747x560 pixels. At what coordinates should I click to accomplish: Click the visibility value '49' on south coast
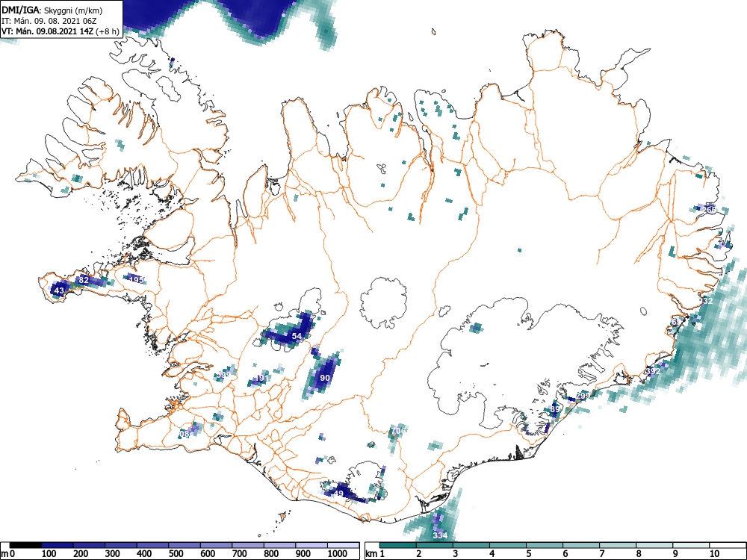(x=338, y=494)
